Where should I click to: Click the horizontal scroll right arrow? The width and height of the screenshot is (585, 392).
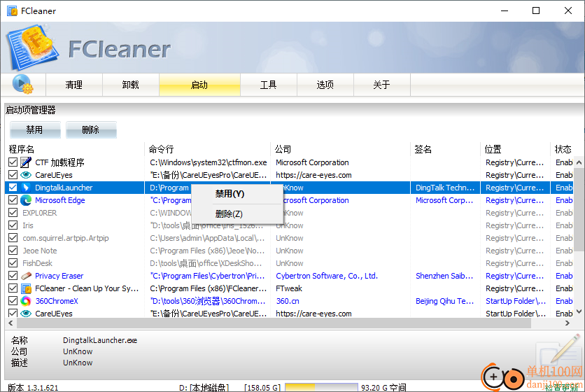pyautogui.click(x=568, y=323)
